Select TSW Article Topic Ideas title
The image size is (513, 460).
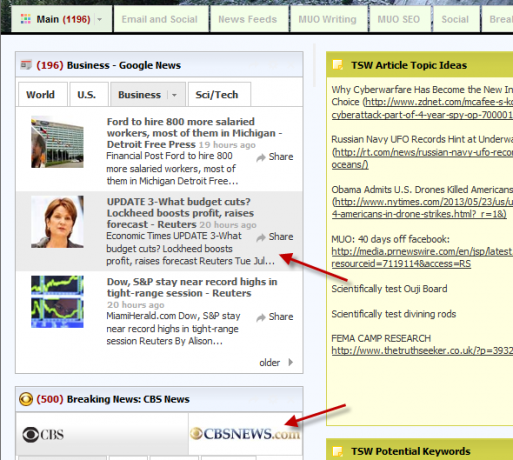coord(409,65)
